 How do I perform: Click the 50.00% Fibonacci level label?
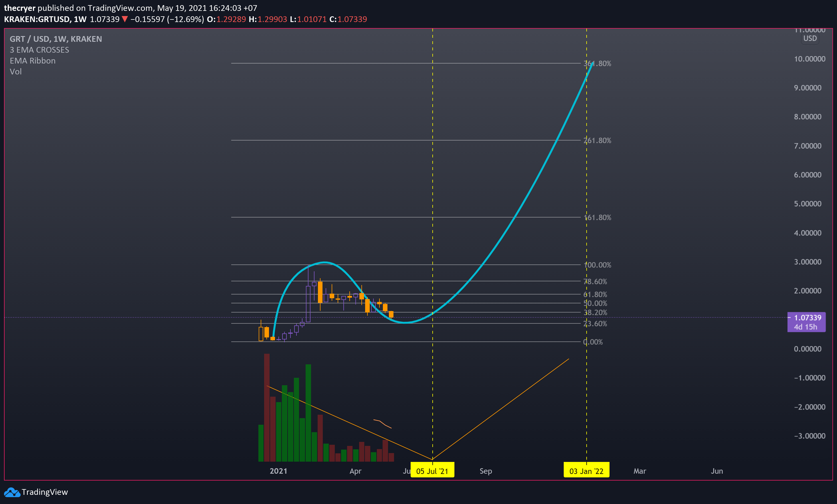click(595, 303)
